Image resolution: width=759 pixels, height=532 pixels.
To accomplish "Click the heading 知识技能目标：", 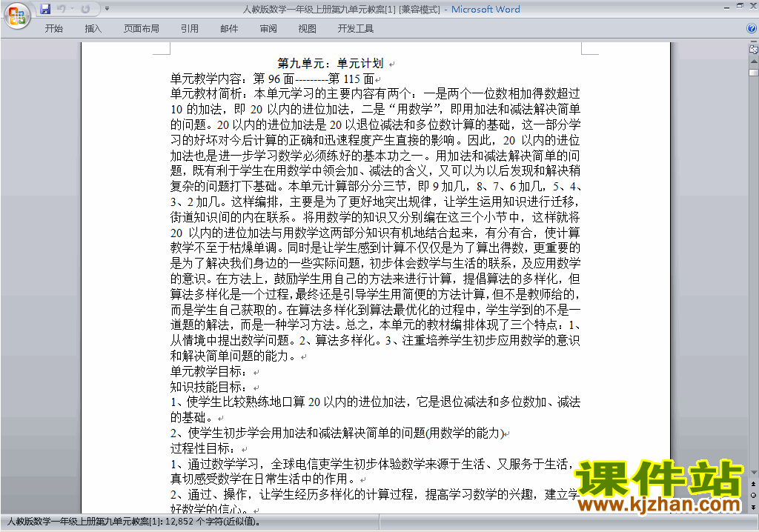I will [x=208, y=388].
